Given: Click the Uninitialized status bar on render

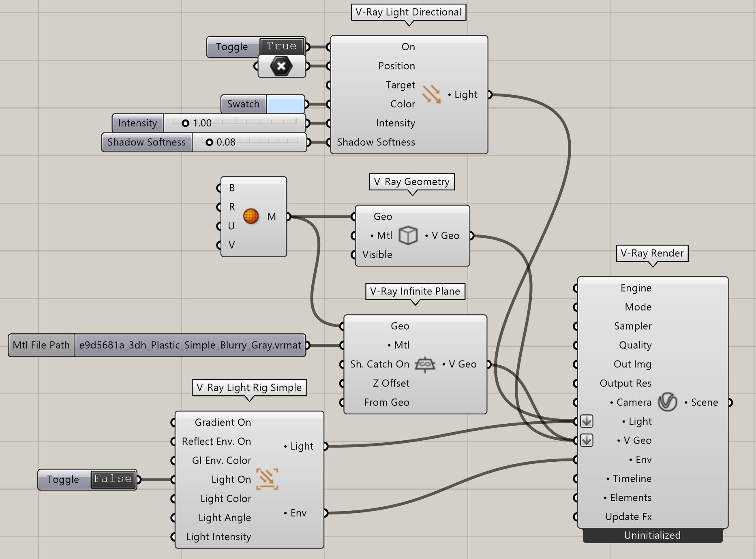Looking at the screenshot, I should point(653,536).
